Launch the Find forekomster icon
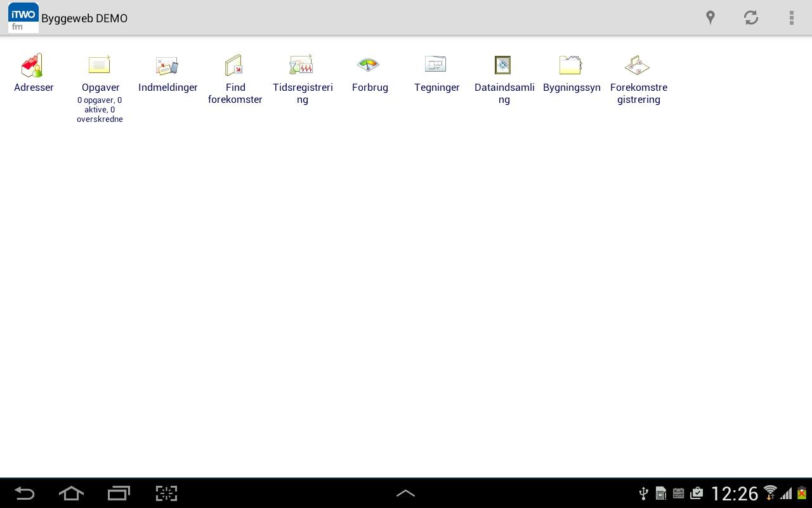 (235, 65)
